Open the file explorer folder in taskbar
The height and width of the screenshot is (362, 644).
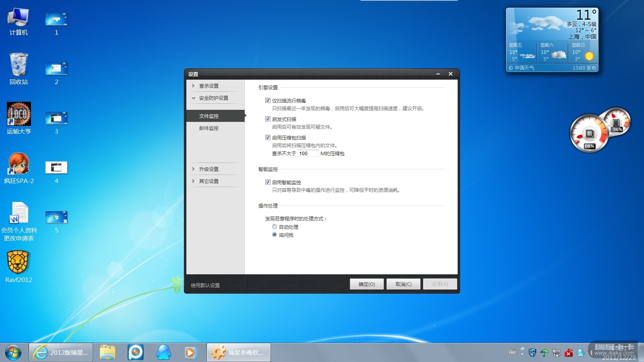107,352
